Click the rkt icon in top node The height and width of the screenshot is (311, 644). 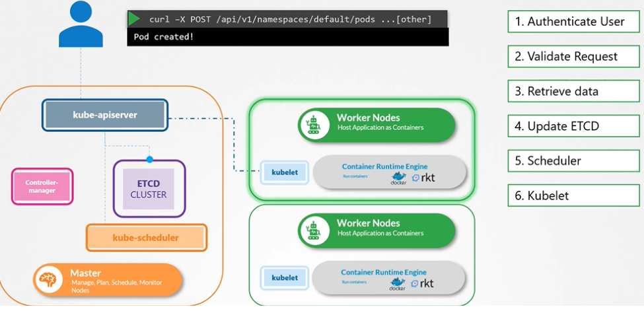pyautogui.click(x=423, y=178)
